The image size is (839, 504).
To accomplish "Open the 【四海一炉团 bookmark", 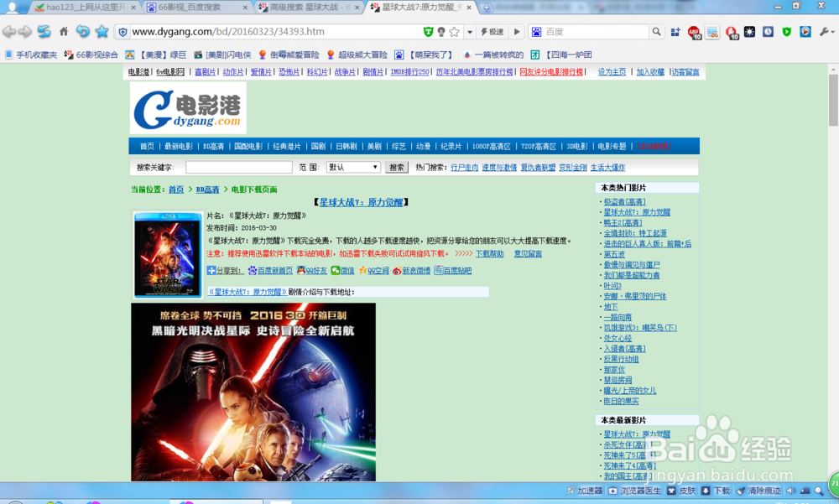I will click(x=561, y=55).
